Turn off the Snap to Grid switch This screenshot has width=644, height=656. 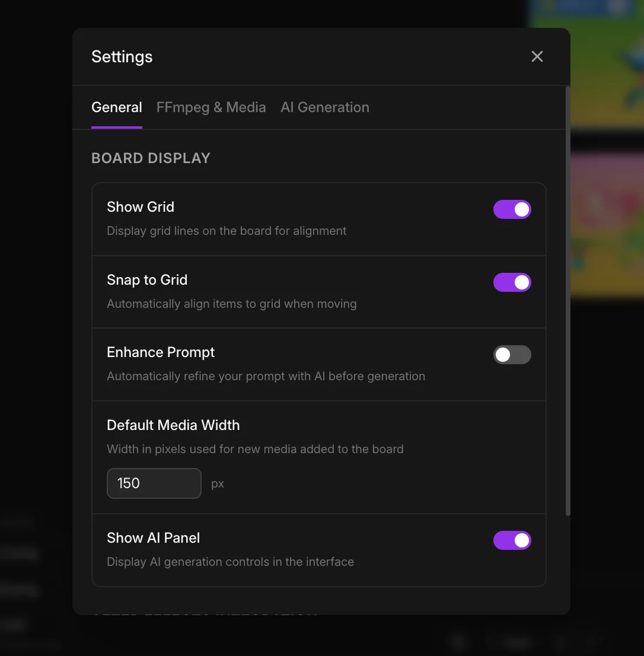512,282
